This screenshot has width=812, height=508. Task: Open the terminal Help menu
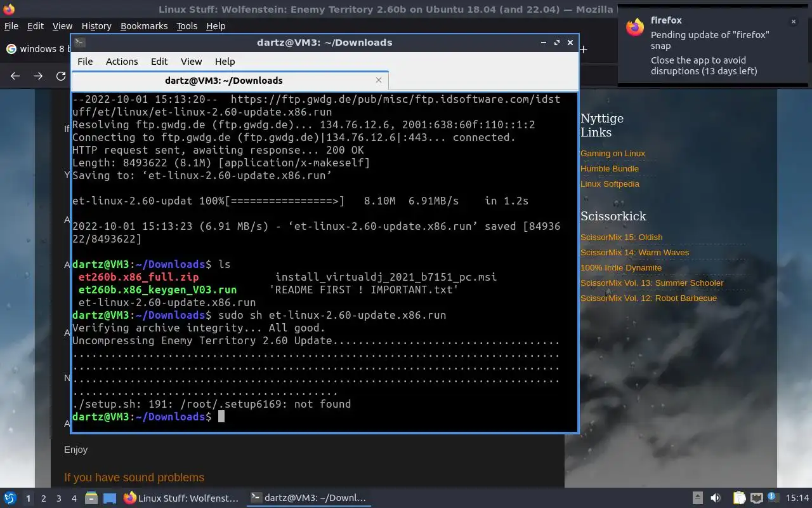[x=225, y=62]
